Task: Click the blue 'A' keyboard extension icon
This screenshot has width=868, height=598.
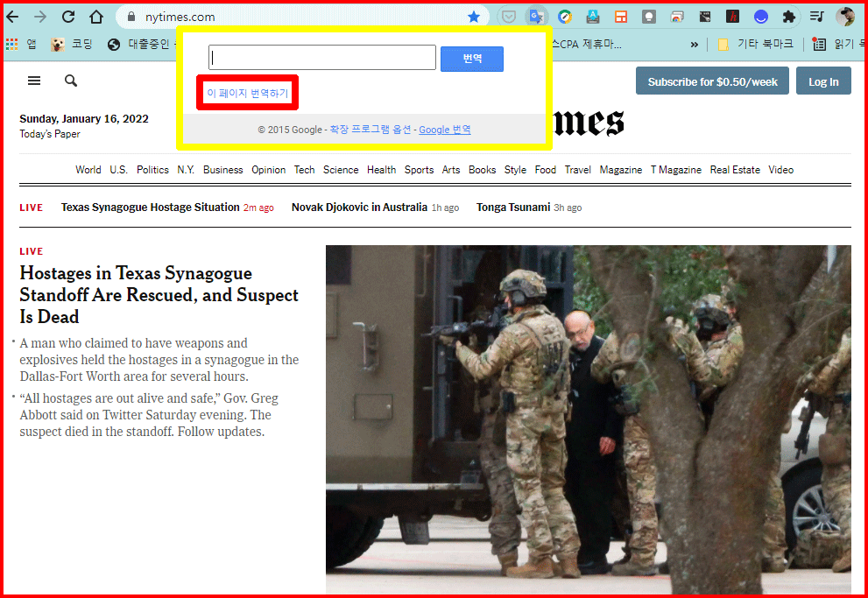Action: [593, 18]
